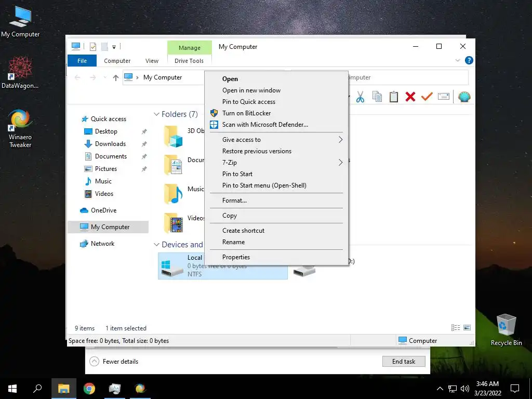
Task: Collapse the Folders (7) group
Action: (156, 114)
